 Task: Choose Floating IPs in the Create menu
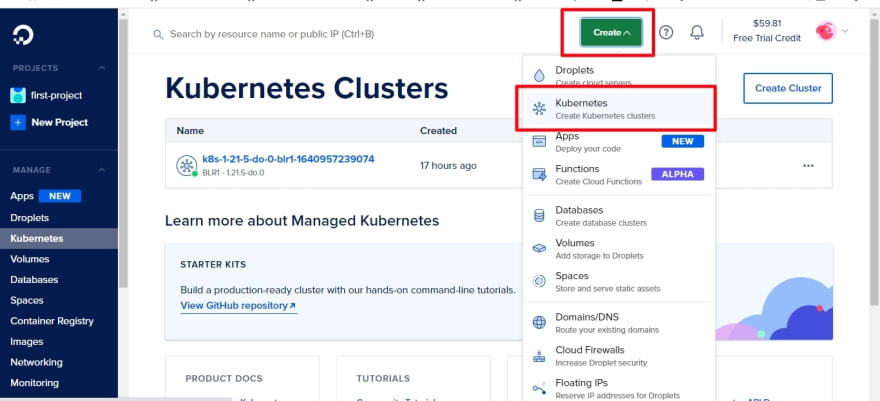(x=618, y=388)
